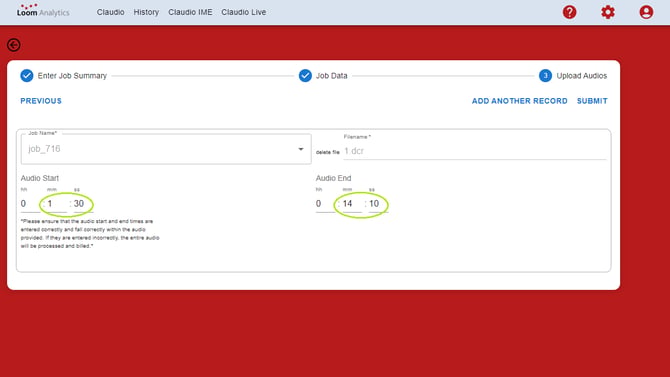Open the help question mark icon

coord(569,12)
